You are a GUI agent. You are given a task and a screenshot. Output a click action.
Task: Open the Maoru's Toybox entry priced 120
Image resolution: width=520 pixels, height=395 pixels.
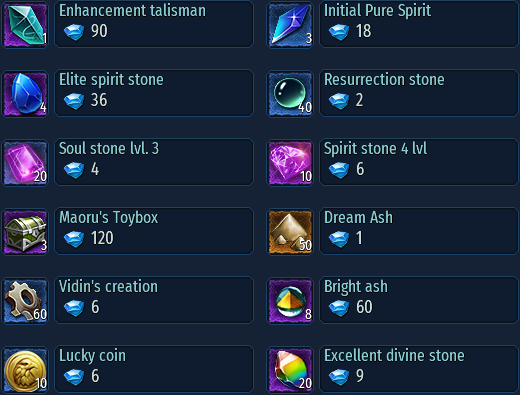point(154,231)
